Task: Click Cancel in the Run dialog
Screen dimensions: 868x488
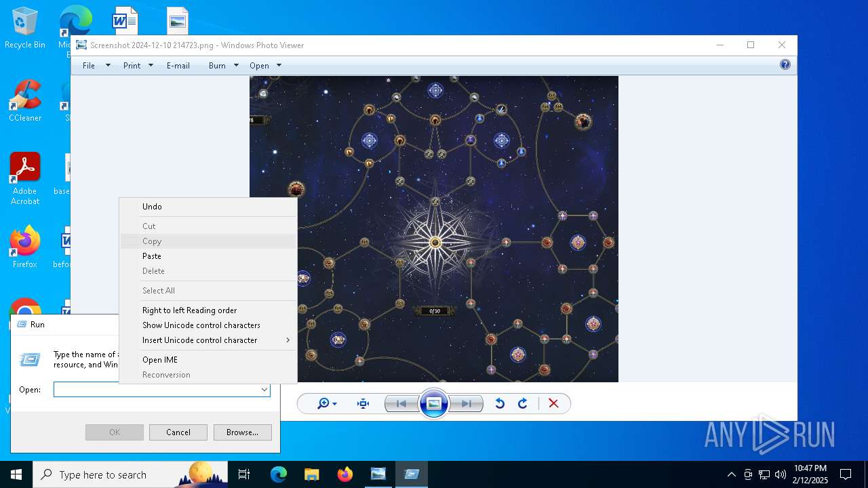Action: 178,432
